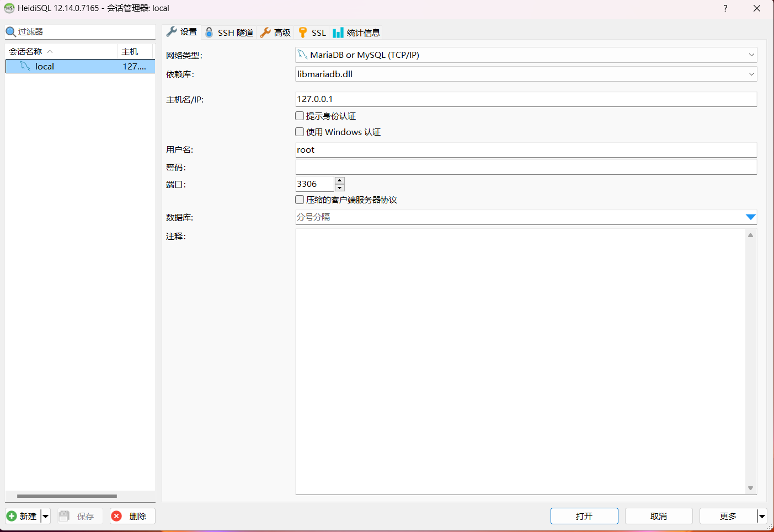Image resolution: width=774 pixels, height=532 pixels.
Task: Enable the 使用 Windows 认证 checkbox
Action: [300, 132]
